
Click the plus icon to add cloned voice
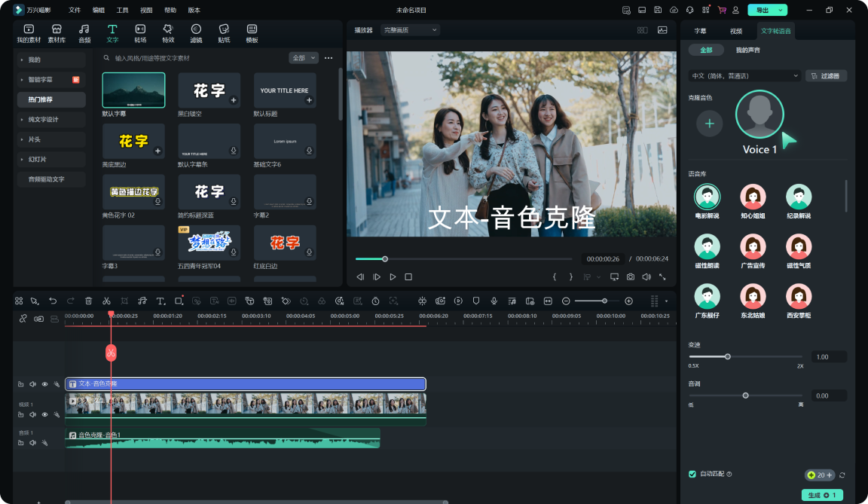pos(709,123)
